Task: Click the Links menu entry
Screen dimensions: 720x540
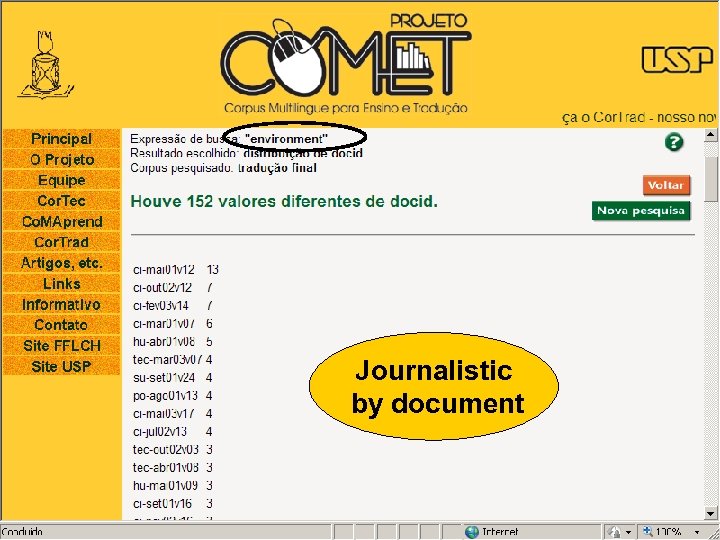Action: [x=61, y=284]
